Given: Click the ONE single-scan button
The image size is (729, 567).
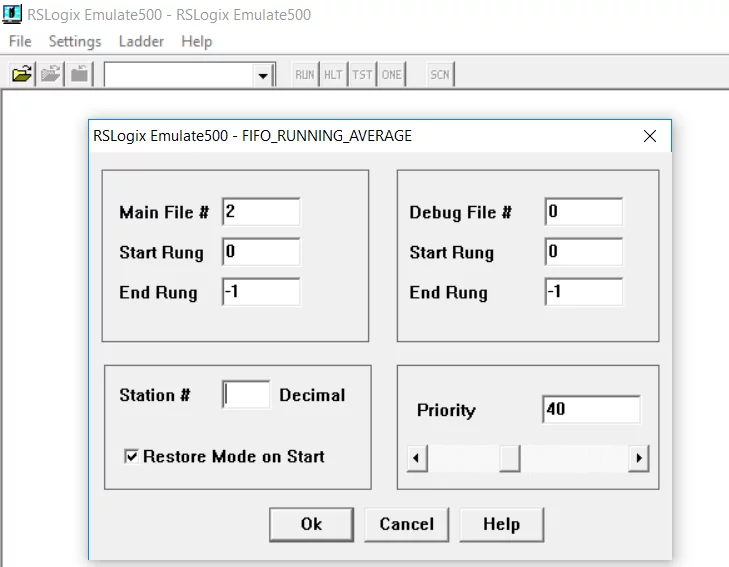Looking at the screenshot, I should (391, 74).
